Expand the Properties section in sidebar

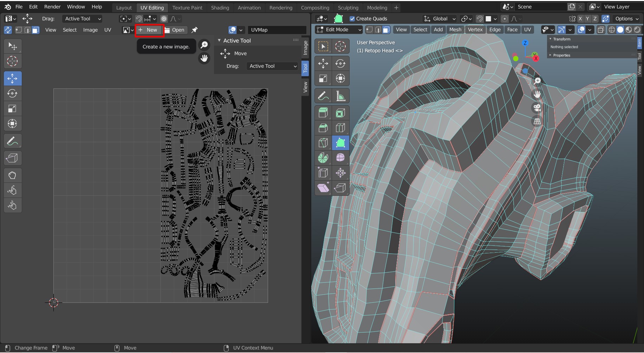pyautogui.click(x=561, y=55)
